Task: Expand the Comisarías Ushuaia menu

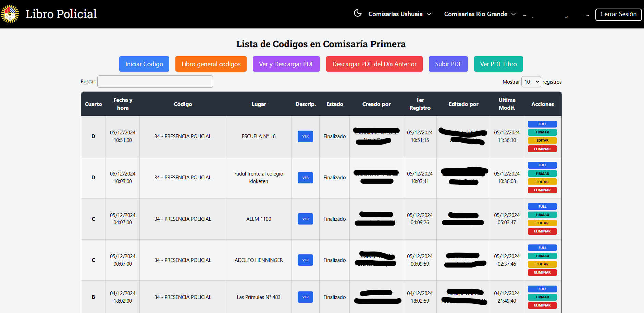Action: tap(399, 14)
